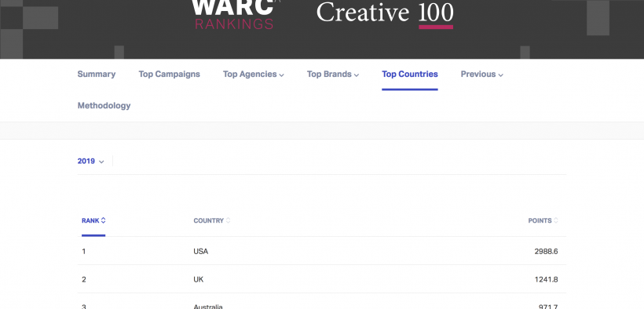Viewport: 644px width, 309px height.
Task: Expand the Top Brands menu
Action: pyautogui.click(x=333, y=75)
